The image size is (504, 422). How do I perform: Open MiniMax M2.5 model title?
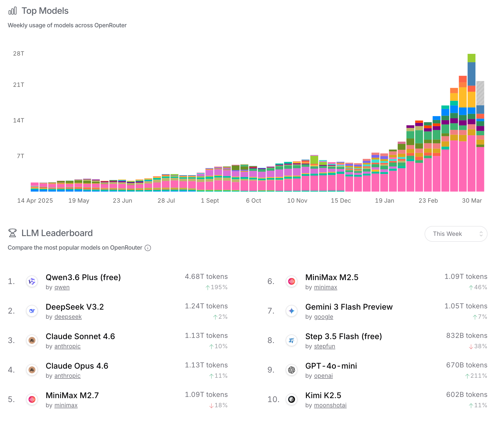(332, 277)
